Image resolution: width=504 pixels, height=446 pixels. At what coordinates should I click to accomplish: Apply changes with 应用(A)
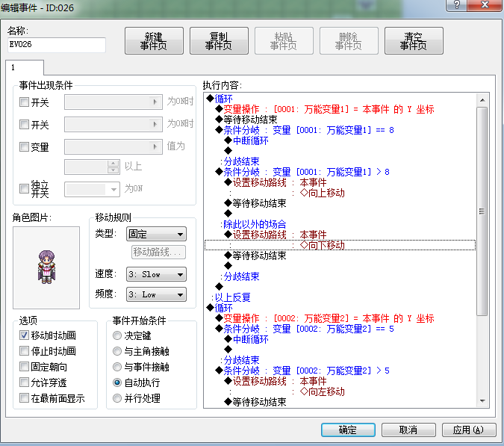coord(469,430)
